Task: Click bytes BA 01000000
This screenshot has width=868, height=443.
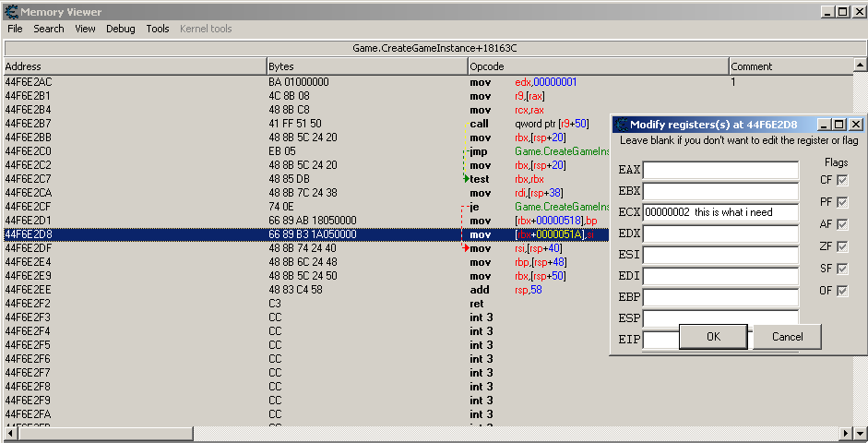Action: [298, 82]
